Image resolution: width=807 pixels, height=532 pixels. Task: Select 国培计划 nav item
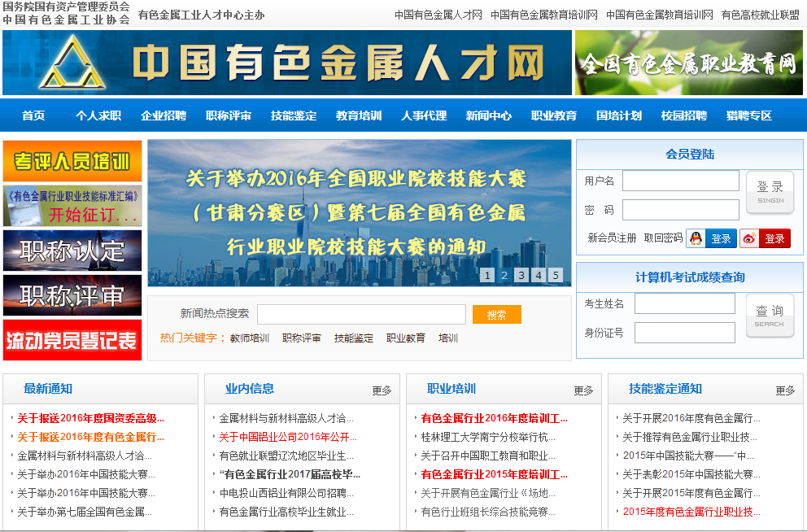click(619, 116)
